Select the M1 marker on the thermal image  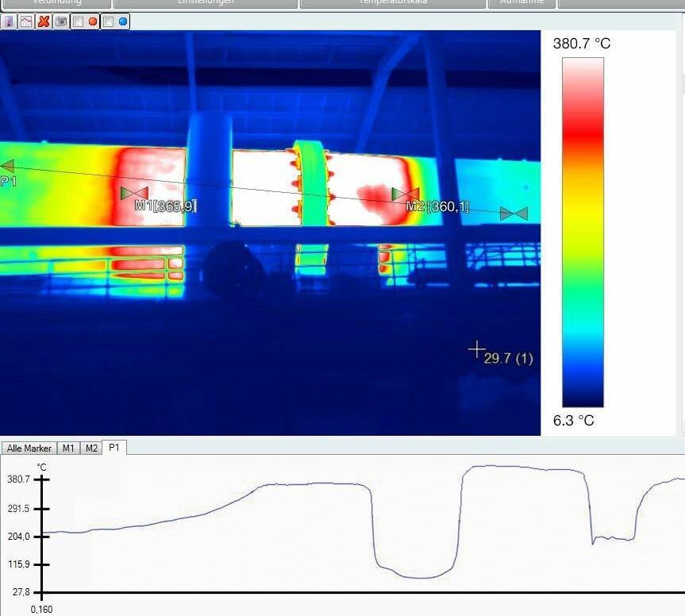[x=134, y=193]
